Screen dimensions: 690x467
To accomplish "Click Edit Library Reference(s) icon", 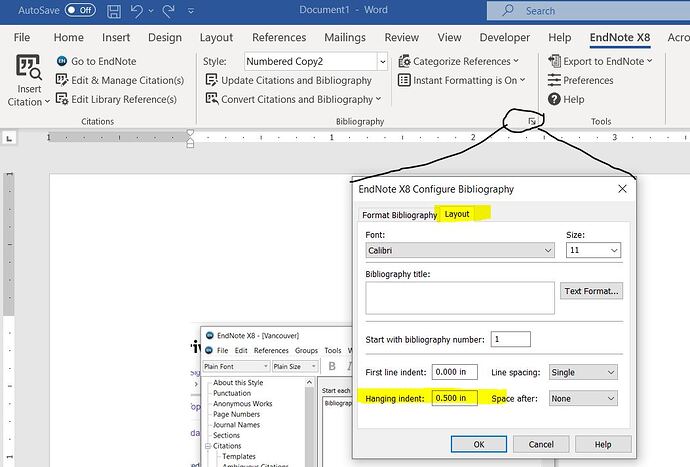I will [62, 99].
